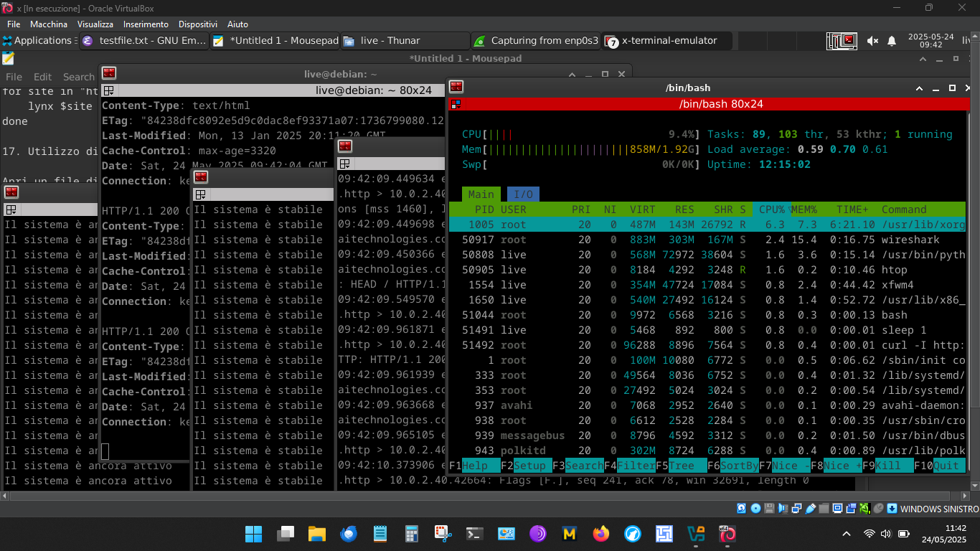Click the VirtualBox optical disc status icon
Image resolution: width=980 pixels, height=551 pixels.
755,509
